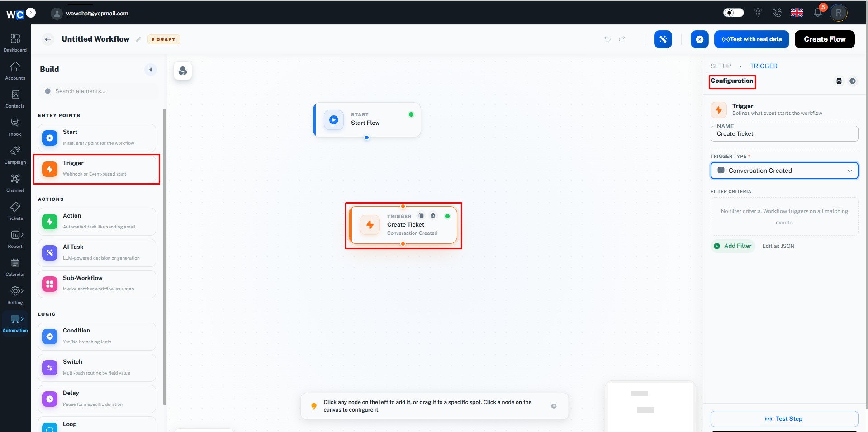Click the broadcast signal icon in header

tap(758, 13)
